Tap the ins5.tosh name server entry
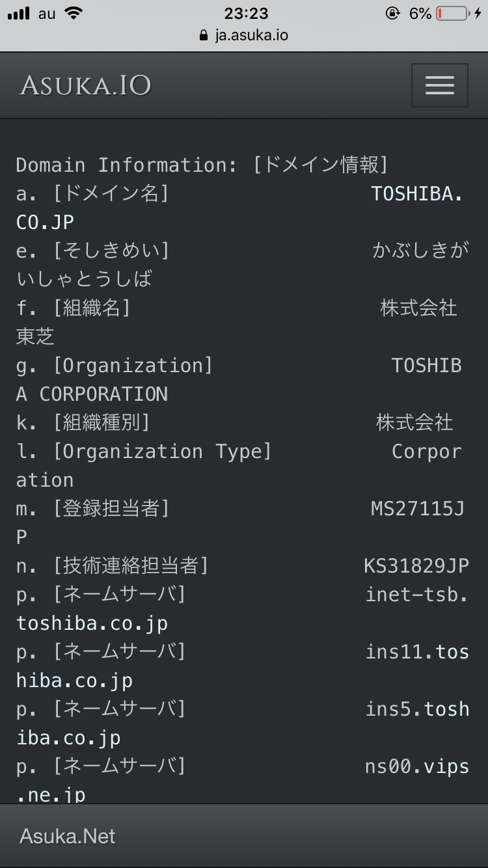Viewport: 488px width, 868px height. pos(416,709)
